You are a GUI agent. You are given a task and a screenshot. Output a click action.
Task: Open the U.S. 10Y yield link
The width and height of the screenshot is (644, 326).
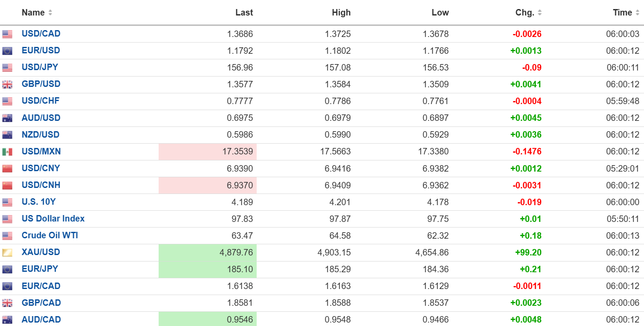tap(38, 202)
